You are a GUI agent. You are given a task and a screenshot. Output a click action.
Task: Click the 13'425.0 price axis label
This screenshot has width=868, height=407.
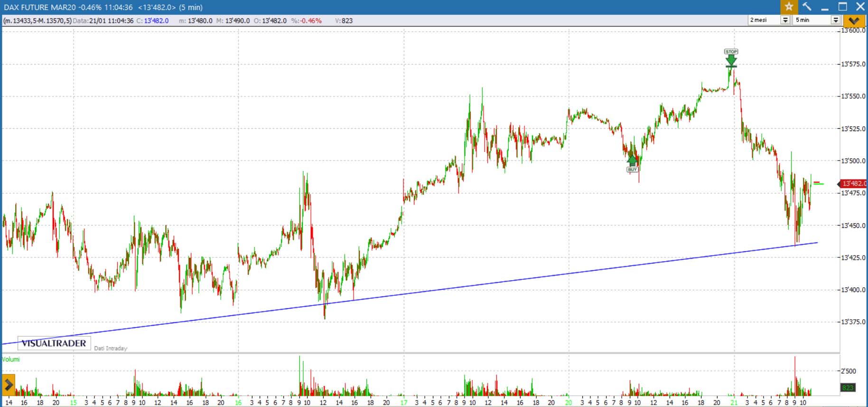(853, 258)
